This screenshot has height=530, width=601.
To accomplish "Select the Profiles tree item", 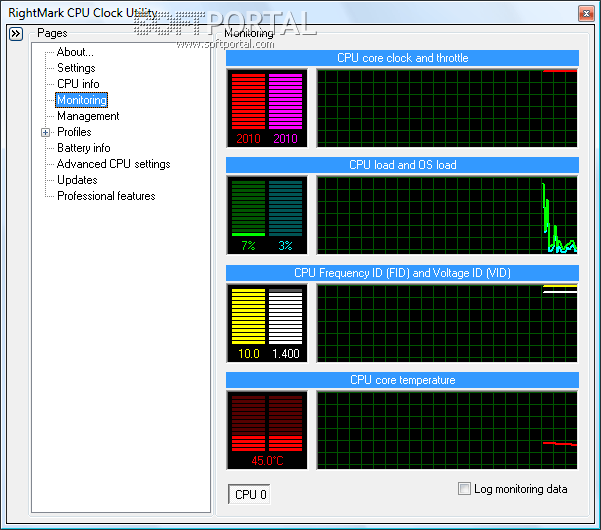I will (x=74, y=132).
